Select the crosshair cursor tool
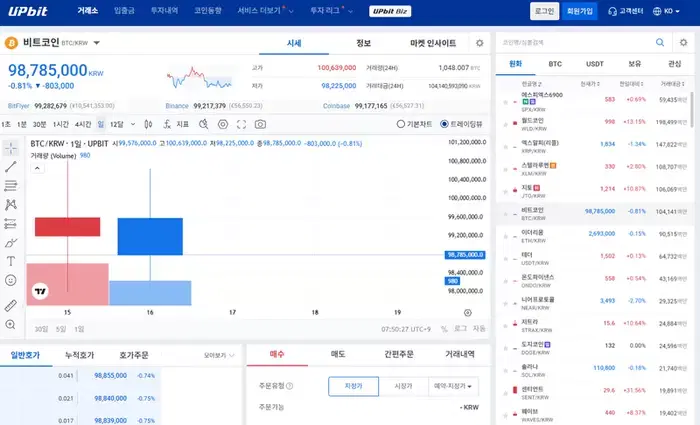700x425 pixels. (x=11, y=148)
